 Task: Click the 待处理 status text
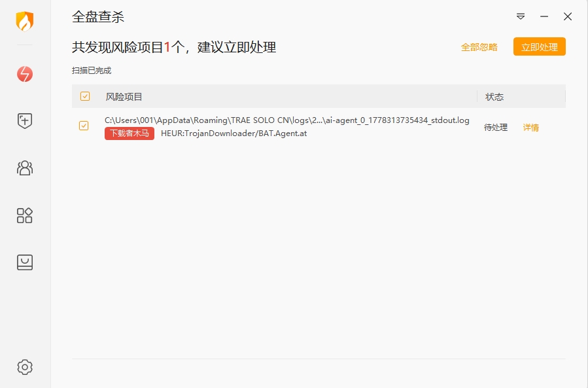click(496, 128)
